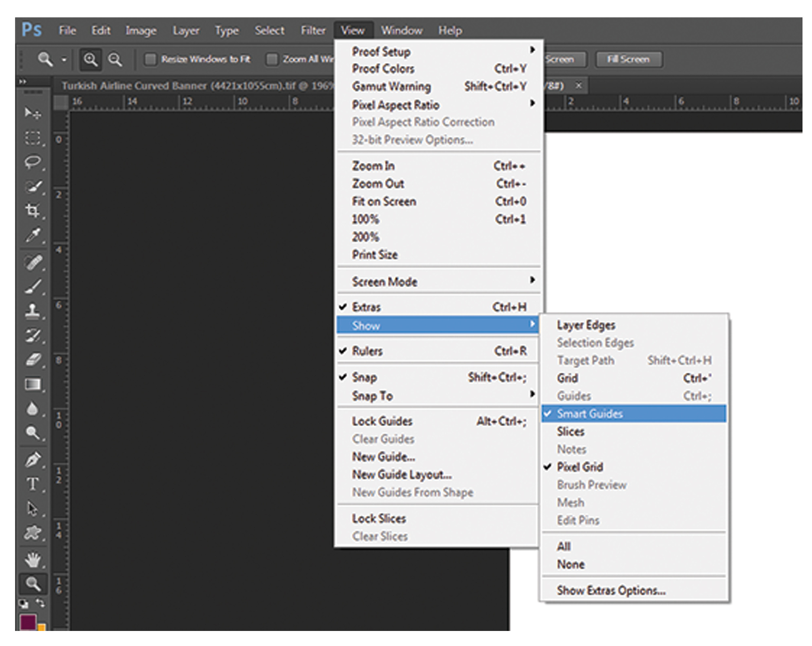Select the Move tool

click(x=33, y=113)
